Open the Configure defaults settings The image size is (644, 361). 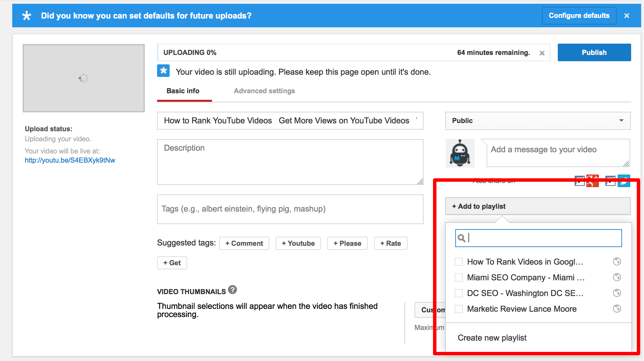pyautogui.click(x=579, y=15)
